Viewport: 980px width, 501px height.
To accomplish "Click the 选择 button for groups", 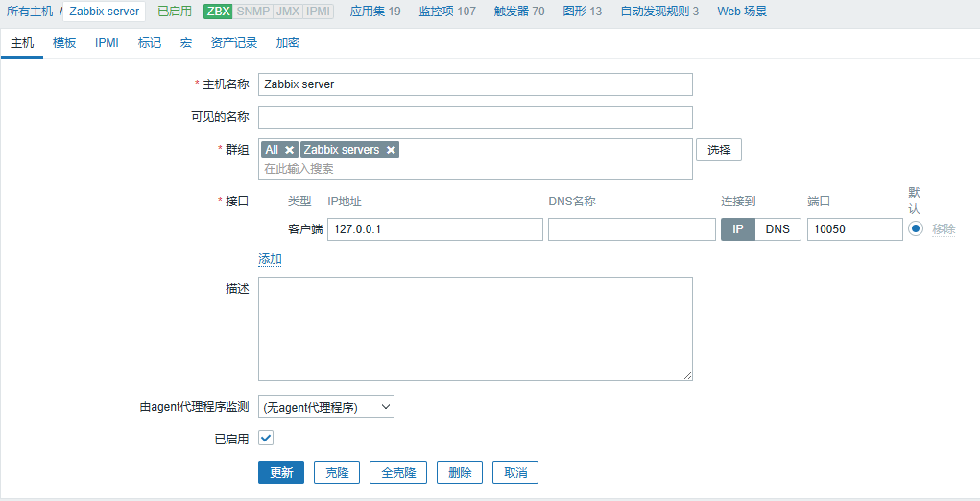I will pyautogui.click(x=719, y=150).
